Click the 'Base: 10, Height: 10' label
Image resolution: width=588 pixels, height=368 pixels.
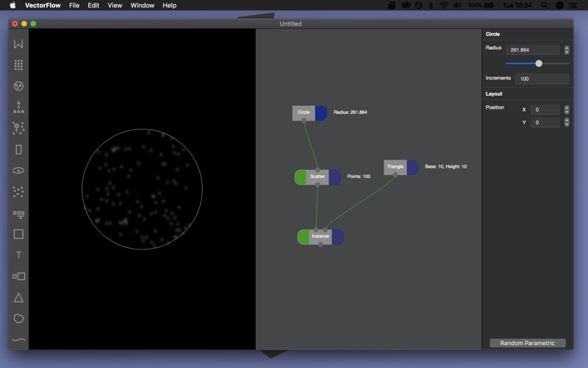446,167
